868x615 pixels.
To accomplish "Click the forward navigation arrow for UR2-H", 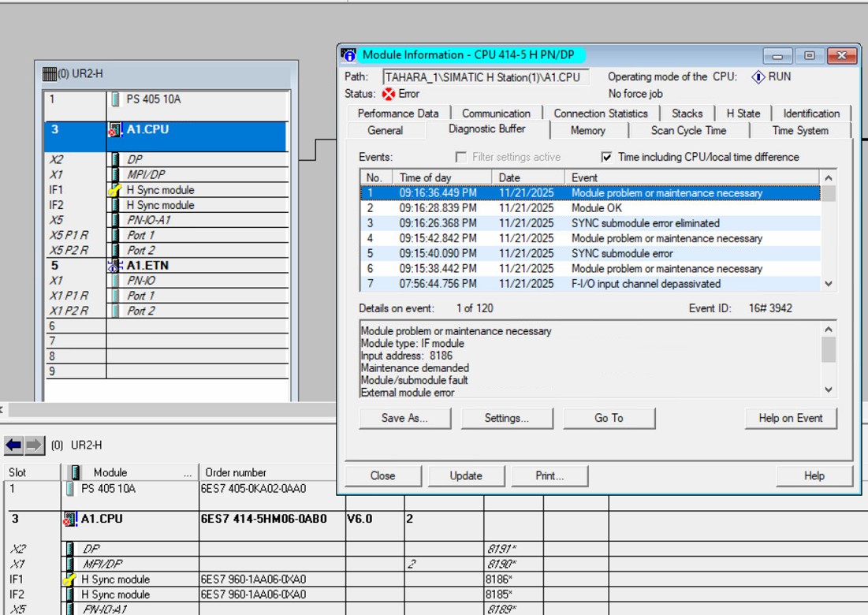I will coord(33,445).
